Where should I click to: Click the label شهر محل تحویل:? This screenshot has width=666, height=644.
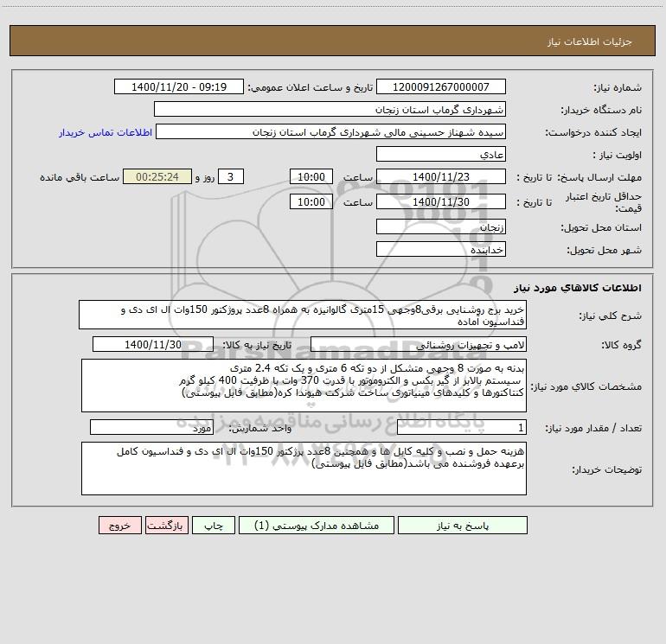604,251
